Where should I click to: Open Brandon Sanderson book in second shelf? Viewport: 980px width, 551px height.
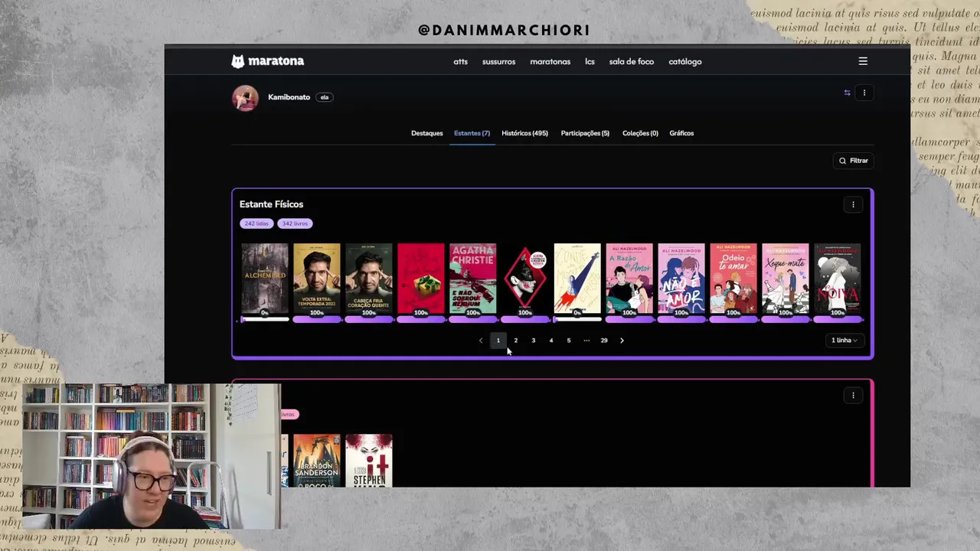[x=317, y=461]
